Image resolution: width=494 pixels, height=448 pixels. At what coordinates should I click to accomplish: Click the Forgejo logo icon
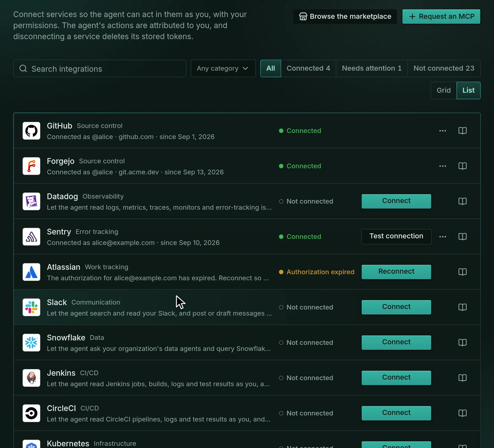pyautogui.click(x=31, y=166)
